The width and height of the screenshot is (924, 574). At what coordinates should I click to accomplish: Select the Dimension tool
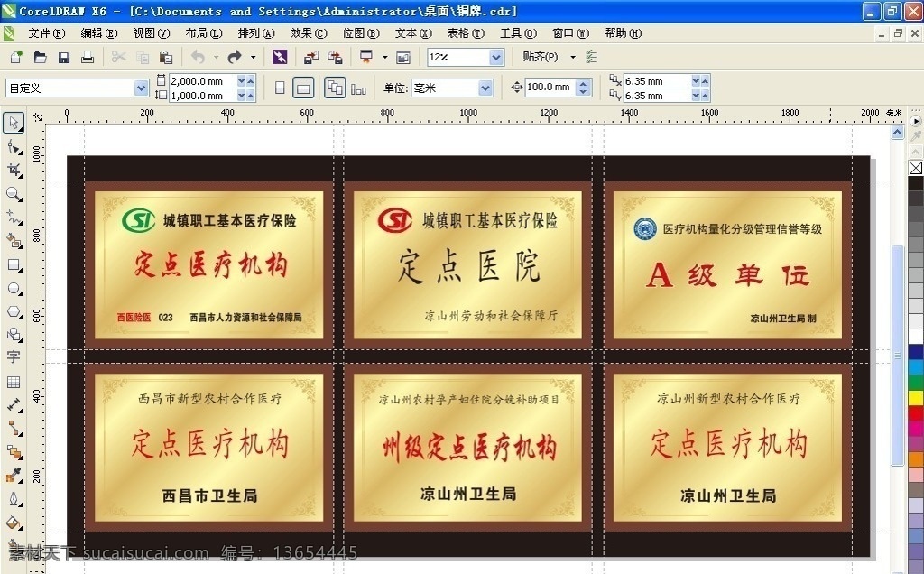14,405
